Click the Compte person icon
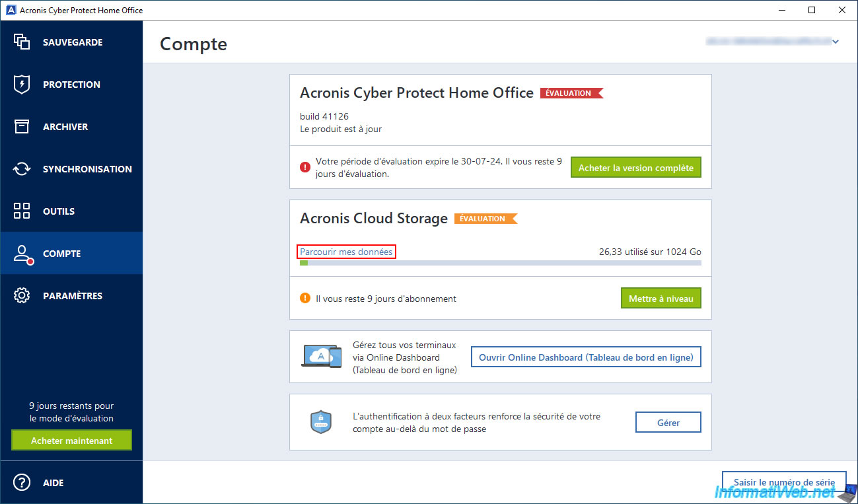858x504 pixels. 22,254
